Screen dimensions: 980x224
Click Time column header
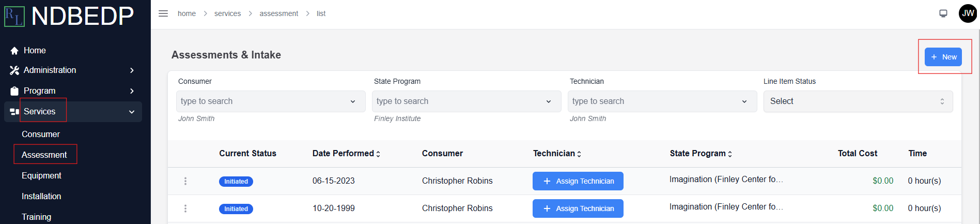tap(917, 153)
